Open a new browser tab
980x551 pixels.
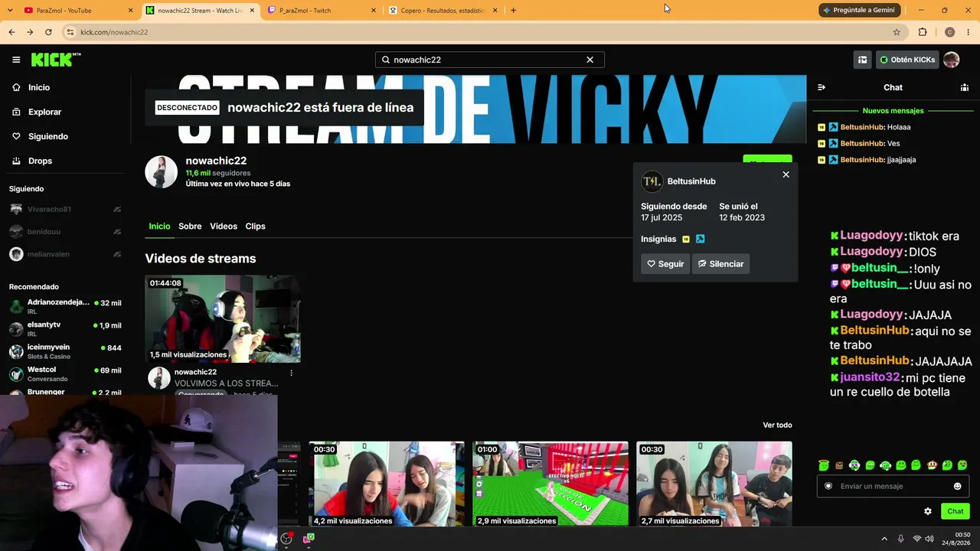pos(513,11)
